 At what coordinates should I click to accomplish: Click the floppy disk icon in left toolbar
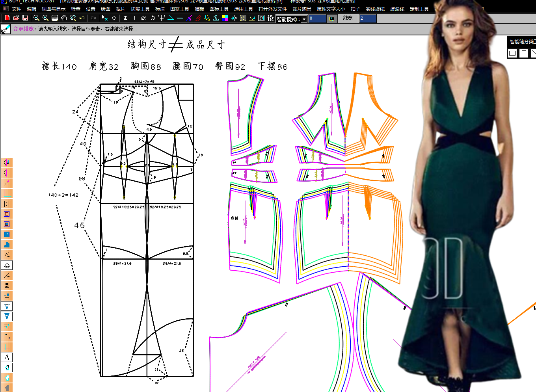7,286
